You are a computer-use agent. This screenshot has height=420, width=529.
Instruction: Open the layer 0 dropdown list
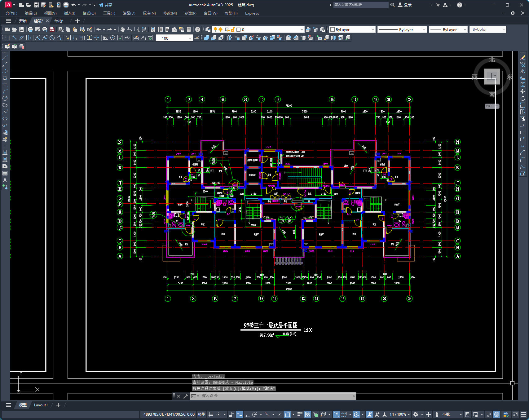tap(302, 29)
